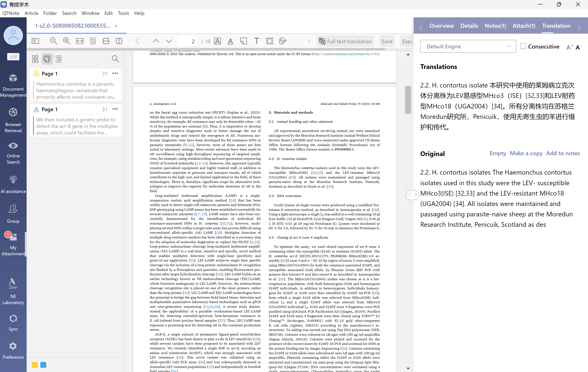Screen dimensions: 588x372
Task: Click Empty to clear original text
Action: 498,153
